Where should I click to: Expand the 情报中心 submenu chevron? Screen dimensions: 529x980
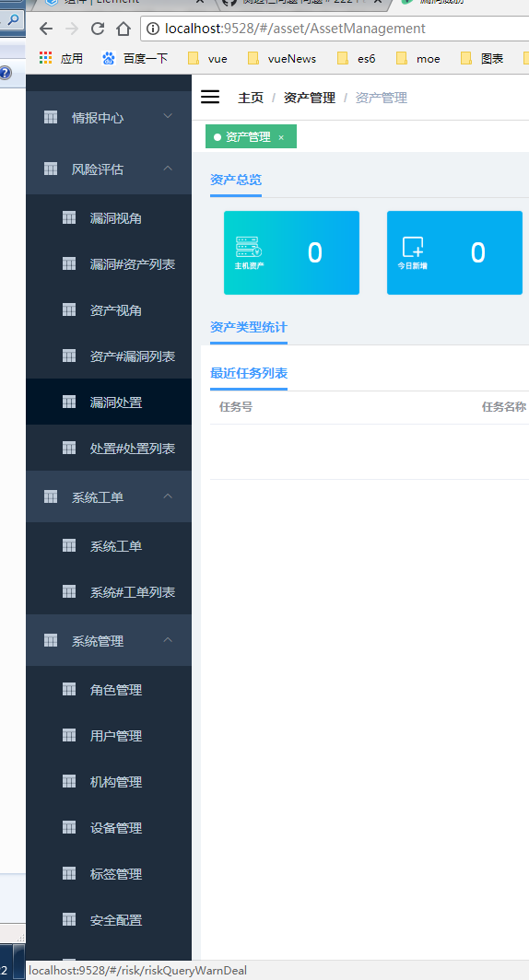(x=168, y=116)
